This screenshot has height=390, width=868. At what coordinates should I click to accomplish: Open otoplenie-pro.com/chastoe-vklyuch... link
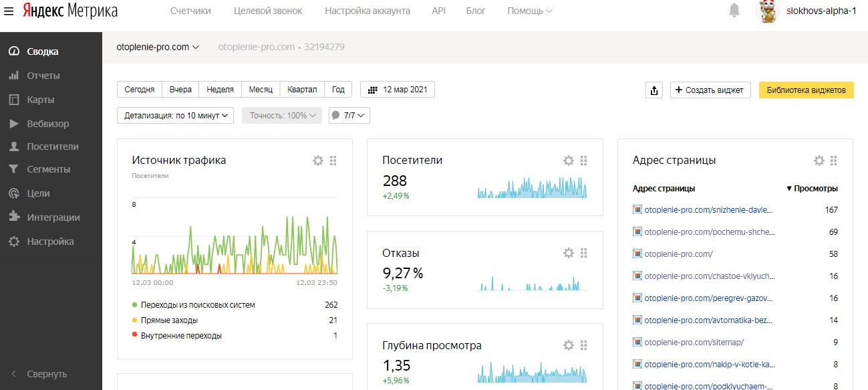tap(708, 276)
